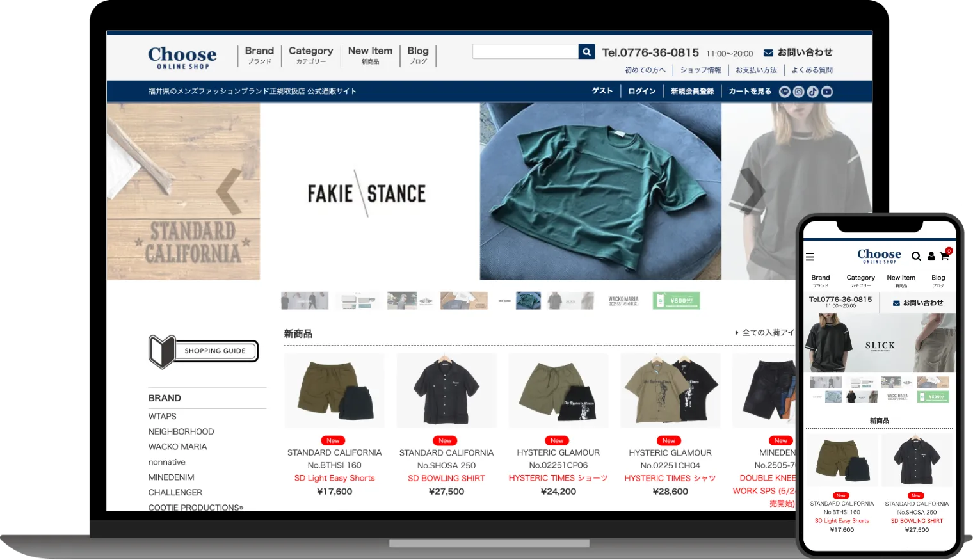The height and width of the screenshot is (560, 973).
Task: Click ログイン in the navy bar
Action: (x=641, y=92)
